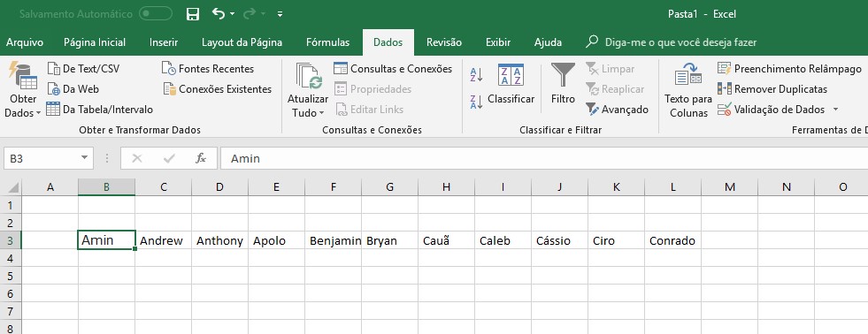The width and height of the screenshot is (868, 334).
Task: Click the Diga-me search field
Action: click(x=680, y=42)
